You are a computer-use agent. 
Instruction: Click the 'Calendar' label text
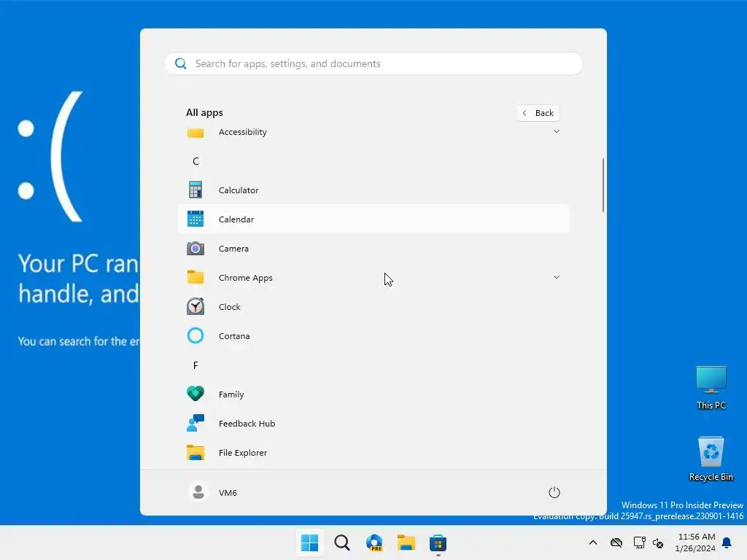(236, 219)
